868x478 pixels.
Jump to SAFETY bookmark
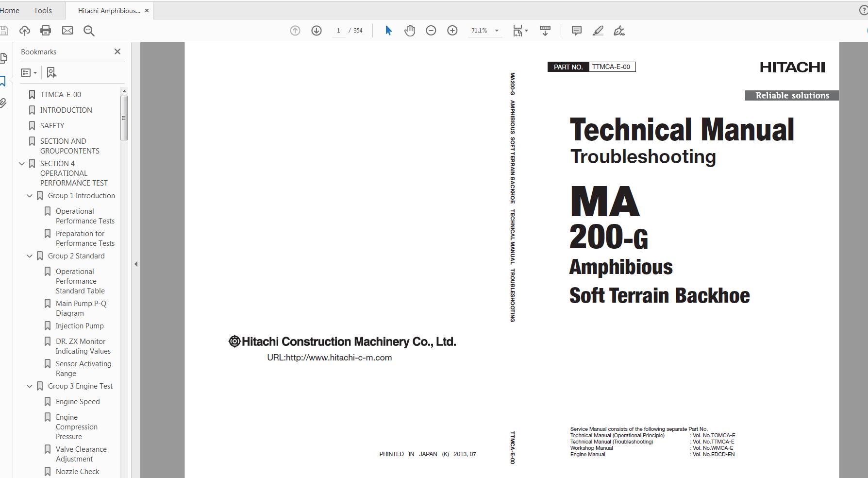click(x=52, y=126)
